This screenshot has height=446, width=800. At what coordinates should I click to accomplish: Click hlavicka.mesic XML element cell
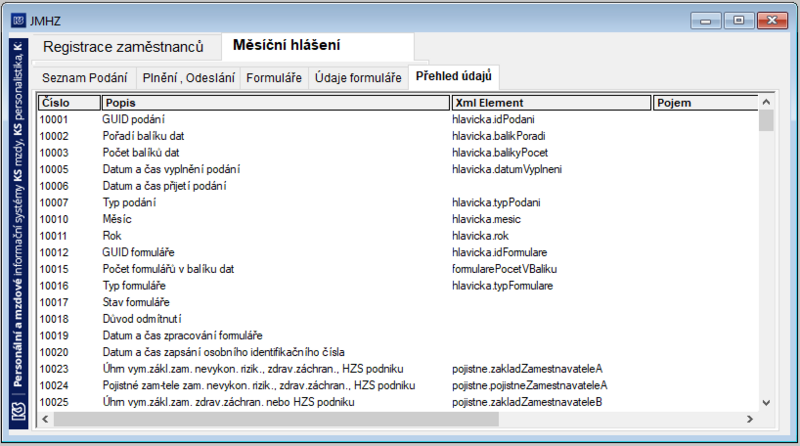(486, 219)
